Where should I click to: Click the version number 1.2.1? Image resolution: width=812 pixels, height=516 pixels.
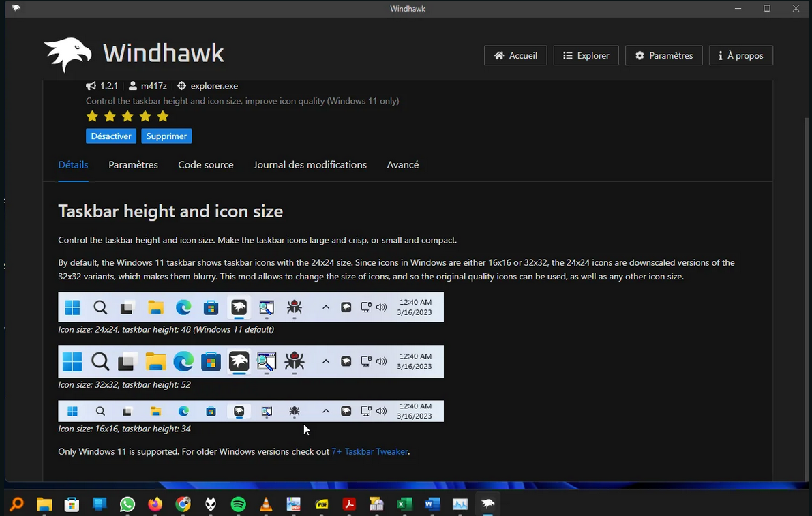pos(109,86)
